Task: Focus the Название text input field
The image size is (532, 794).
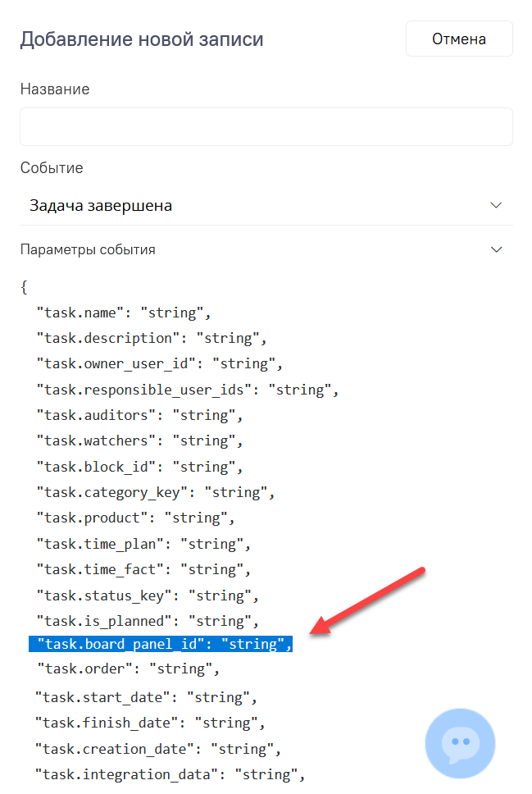Action: point(266,127)
